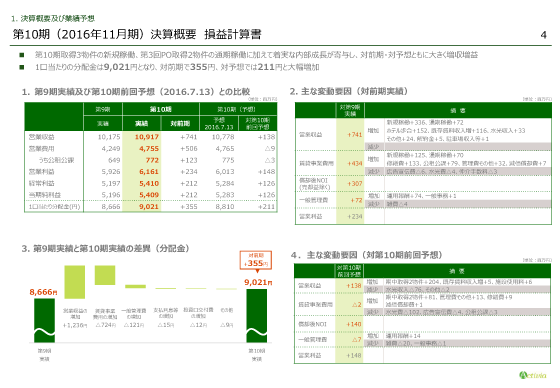Click the section 3 heading about 分配金
The height and width of the screenshot is (388, 560).
106,248
